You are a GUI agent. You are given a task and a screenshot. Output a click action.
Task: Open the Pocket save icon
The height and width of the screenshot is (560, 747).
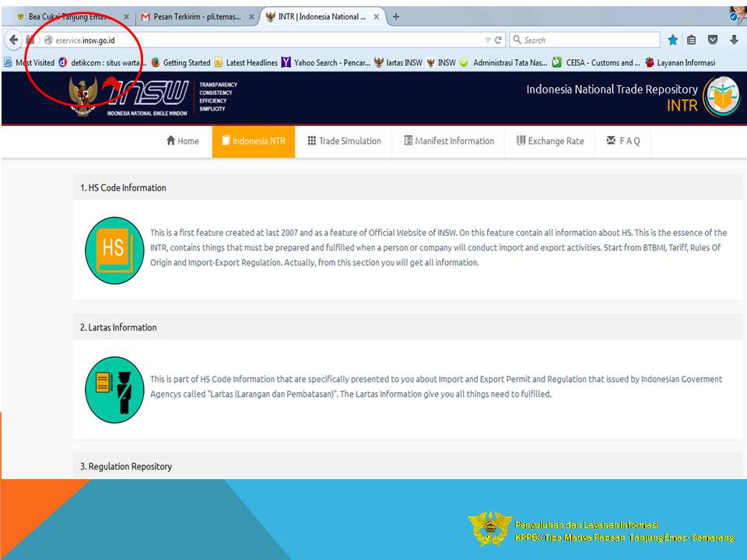click(713, 40)
